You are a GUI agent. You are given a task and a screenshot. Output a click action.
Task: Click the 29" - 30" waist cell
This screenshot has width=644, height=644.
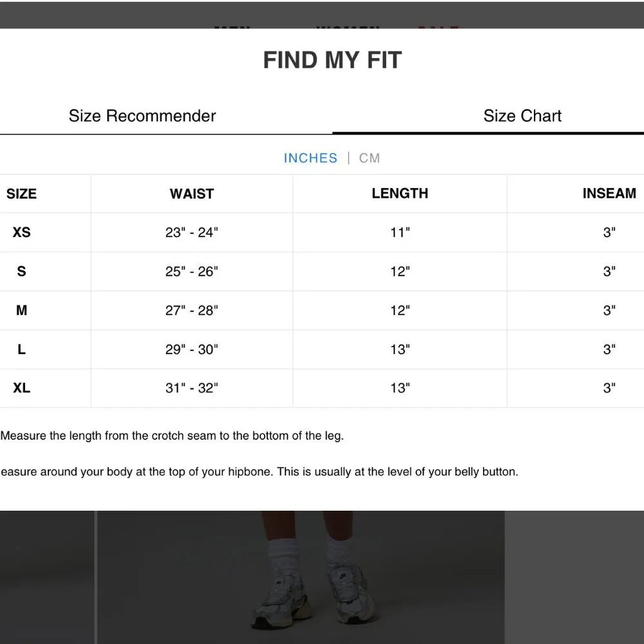(x=191, y=349)
